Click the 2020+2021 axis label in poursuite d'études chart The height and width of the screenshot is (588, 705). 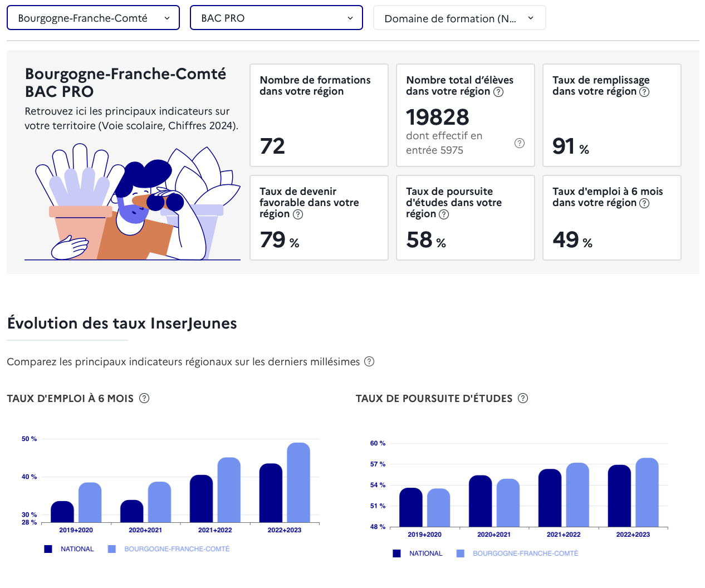494,535
